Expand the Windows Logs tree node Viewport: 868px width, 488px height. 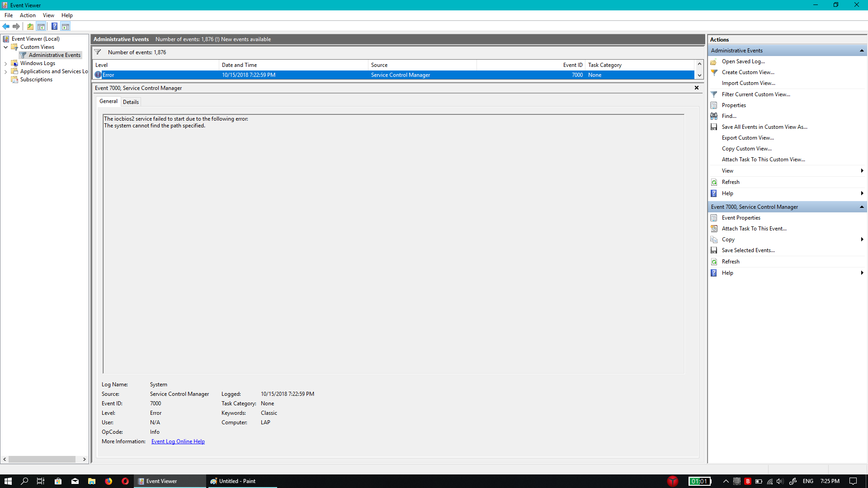click(x=5, y=63)
